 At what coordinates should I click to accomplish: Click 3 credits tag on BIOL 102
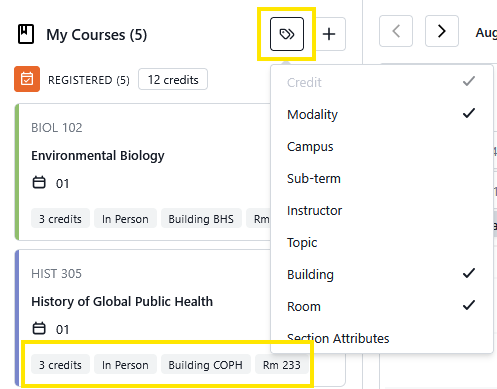60,219
